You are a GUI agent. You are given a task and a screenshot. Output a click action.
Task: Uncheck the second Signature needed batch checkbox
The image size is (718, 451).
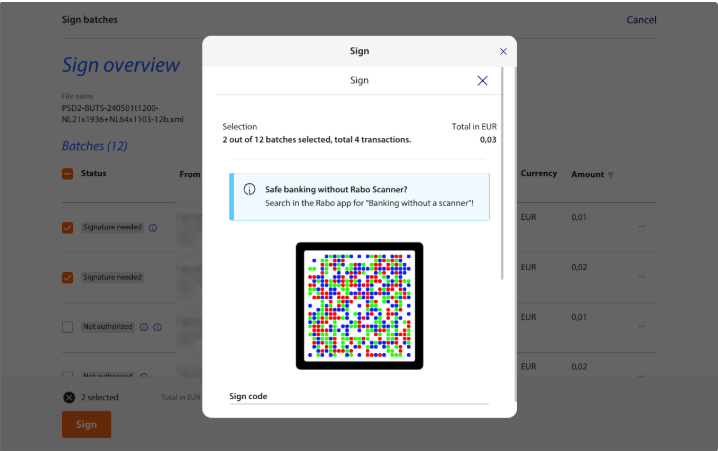pyautogui.click(x=67, y=277)
